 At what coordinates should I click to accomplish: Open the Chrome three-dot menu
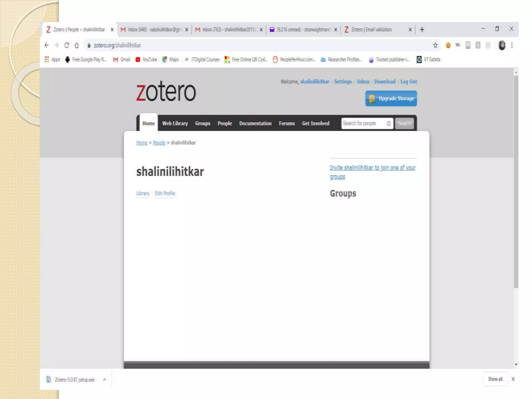click(512, 45)
